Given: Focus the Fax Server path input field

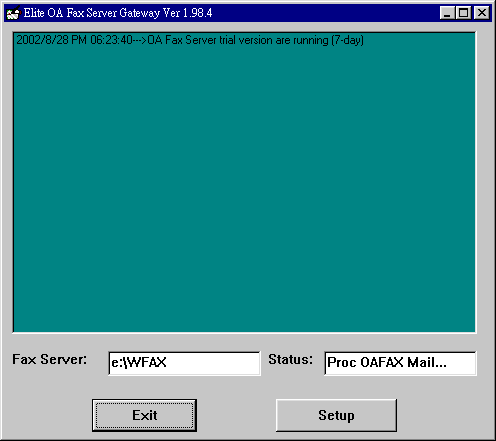Looking at the screenshot, I should (x=184, y=363).
